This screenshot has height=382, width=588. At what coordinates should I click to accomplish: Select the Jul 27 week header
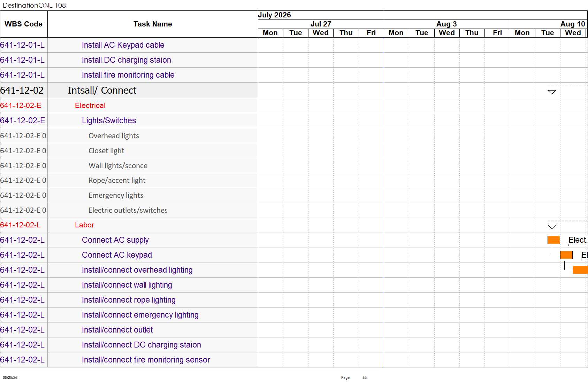coord(321,24)
